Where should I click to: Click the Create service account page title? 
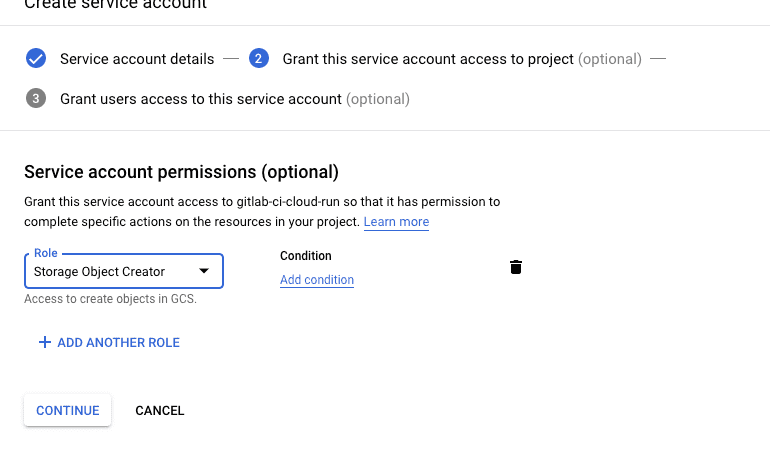coord(115,5)
